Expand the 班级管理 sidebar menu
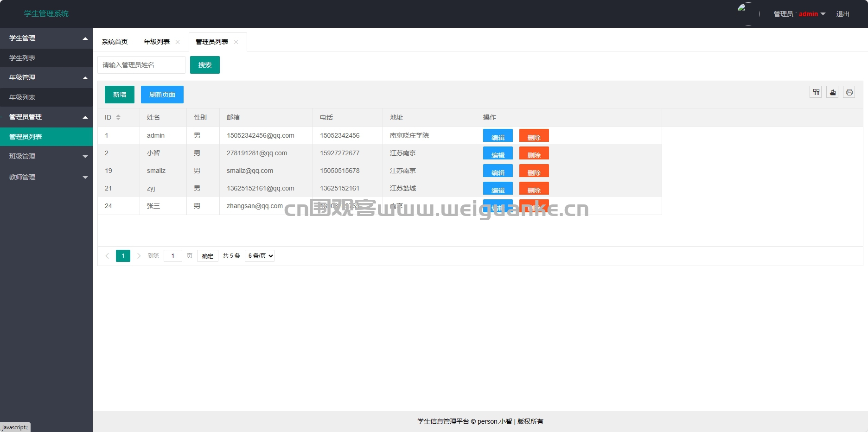Screen dimensions: 868x432 [46, 156]
